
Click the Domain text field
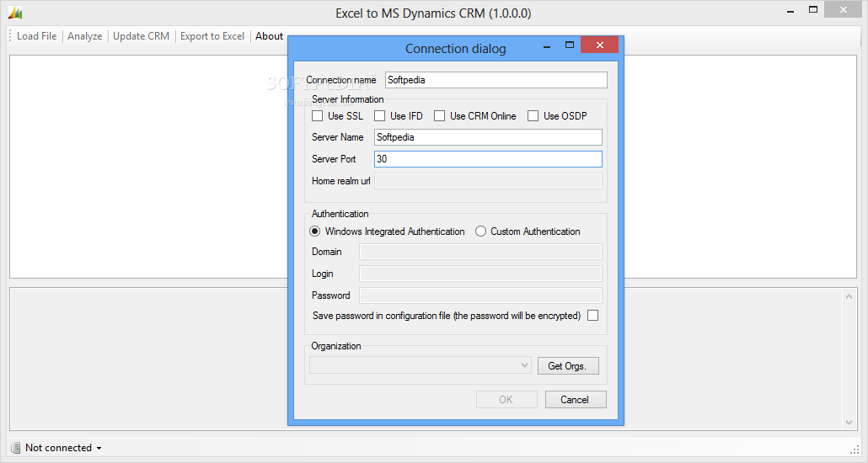click(x=480, y=252)
